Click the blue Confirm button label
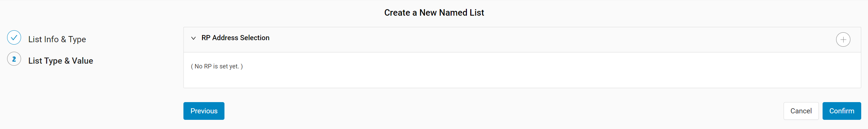The width and height of the screenshot is (868, 129). coord(842,111)
